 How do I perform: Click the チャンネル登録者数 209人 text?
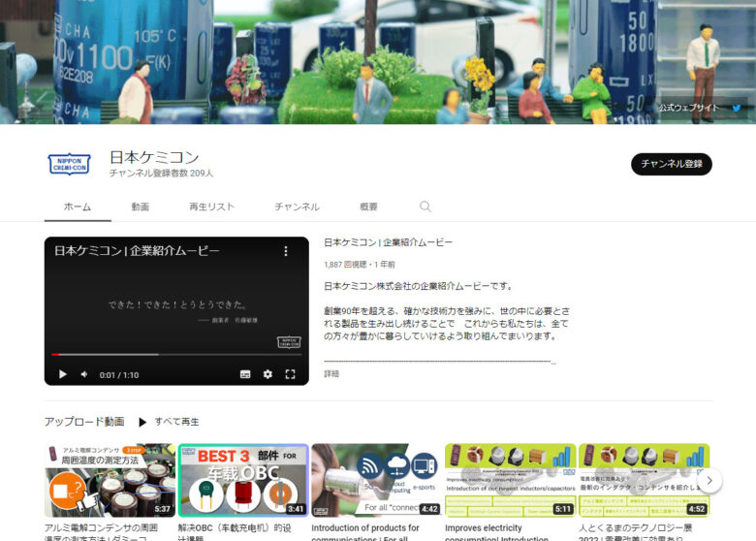161,174
